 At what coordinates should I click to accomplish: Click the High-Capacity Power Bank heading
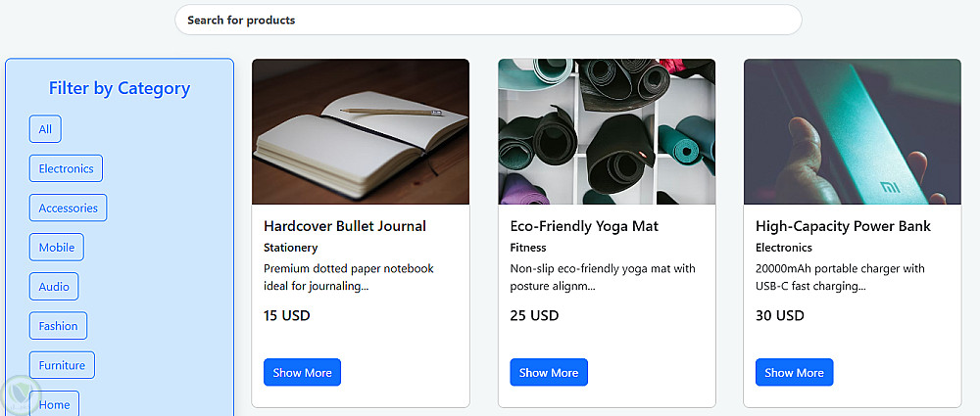coord(843,226)
